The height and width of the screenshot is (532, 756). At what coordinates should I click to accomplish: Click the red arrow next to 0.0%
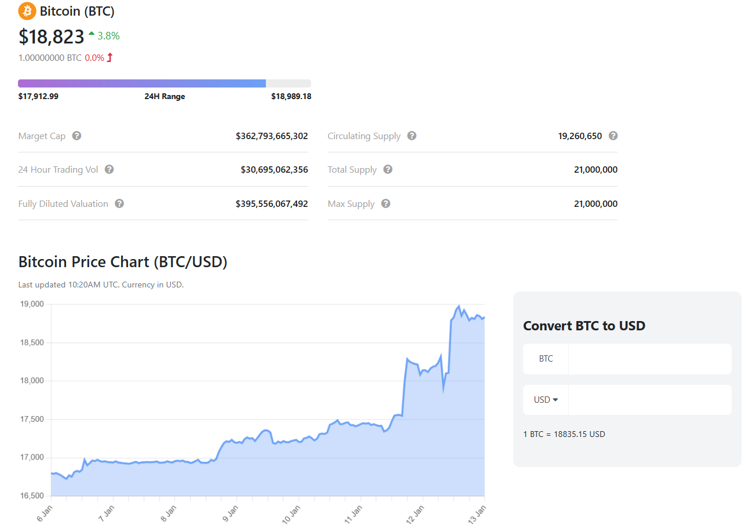(x=109, y=57)
